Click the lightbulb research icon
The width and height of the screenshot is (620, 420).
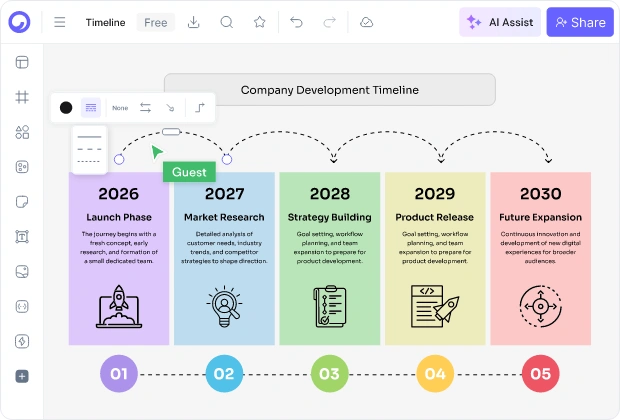point(224,306)
